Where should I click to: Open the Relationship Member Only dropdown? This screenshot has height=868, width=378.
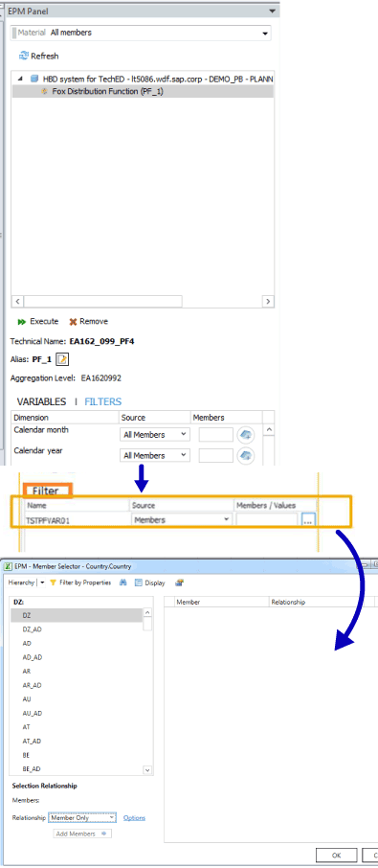click(81, 817)
